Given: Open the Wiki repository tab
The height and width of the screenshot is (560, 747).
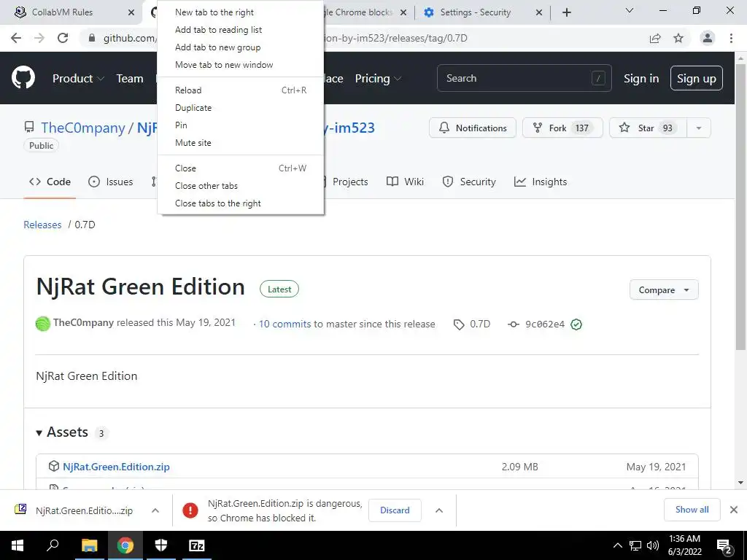Looking at the screenshot, I should point(405,182).
